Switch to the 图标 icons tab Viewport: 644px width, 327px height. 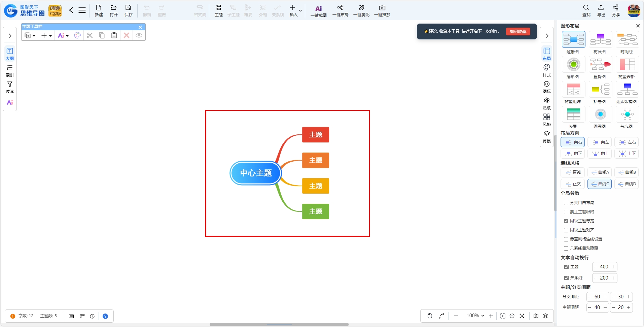[x=547, y=87]
